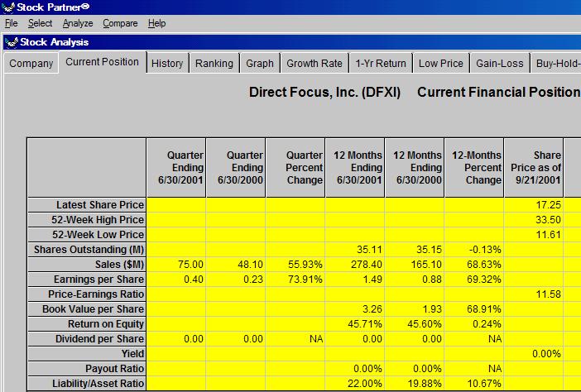581x392 pixels.
Task: Click the Quarter Percent Change column header
Action: [295, 168]
